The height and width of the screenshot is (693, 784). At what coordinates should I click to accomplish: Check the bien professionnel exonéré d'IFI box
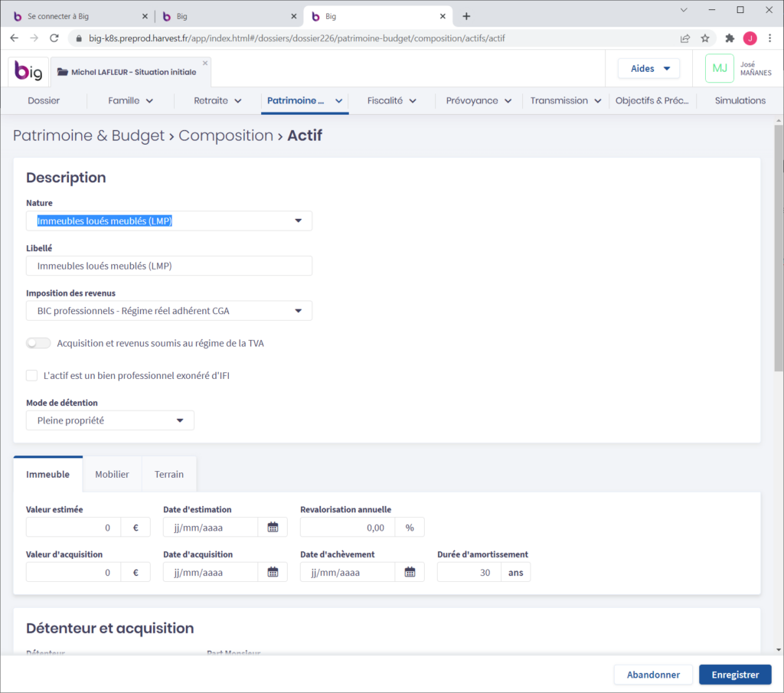(x=31, y=375)
